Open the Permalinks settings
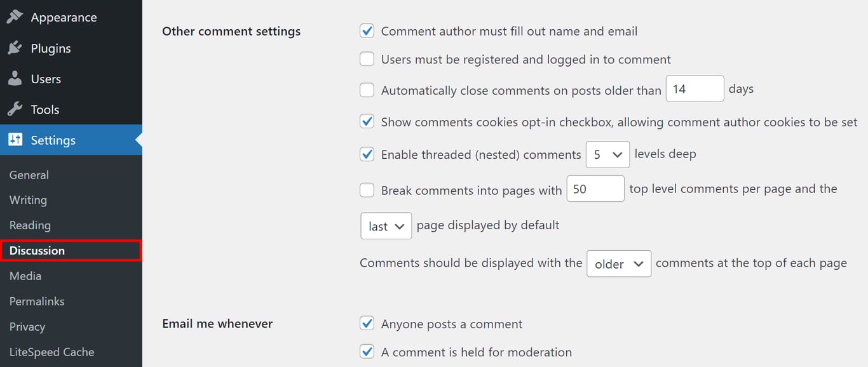 pyautogui.click(x=36, y=301)
